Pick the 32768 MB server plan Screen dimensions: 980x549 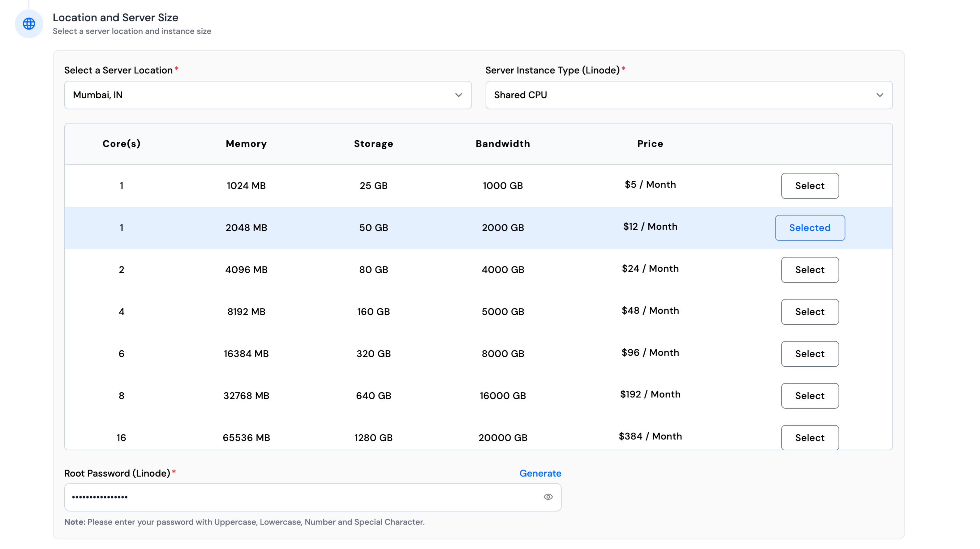[x=810, y=396]
